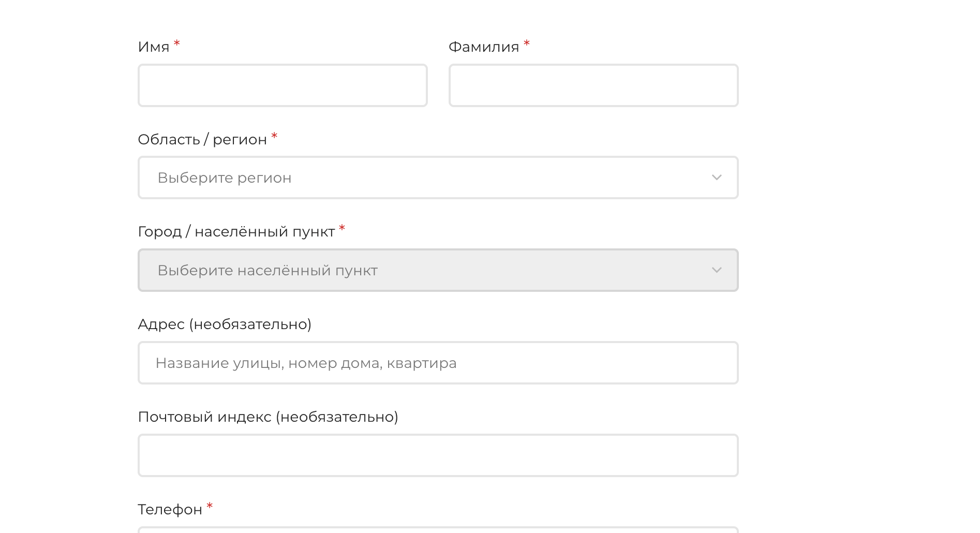Click the 'Город / населённый пункт' label

(236, 232)
